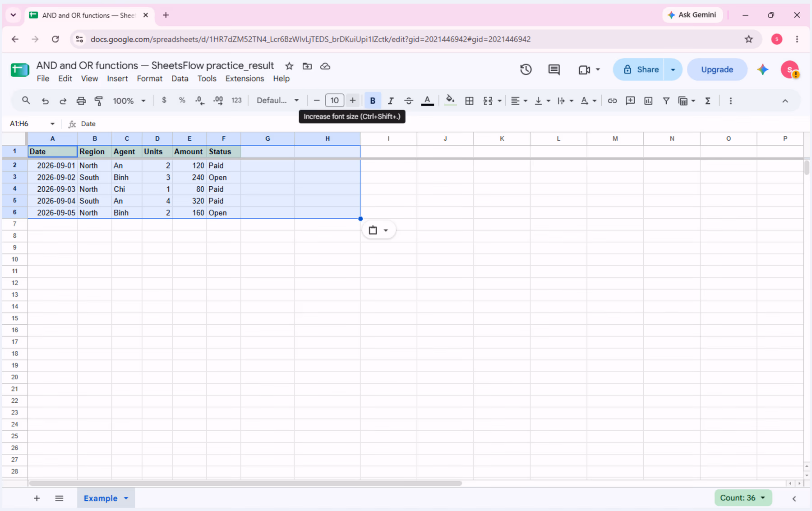Open the fill color picker
Viewport: 812px width, 511px height.
pyautogui.click(x=450, y=101)
